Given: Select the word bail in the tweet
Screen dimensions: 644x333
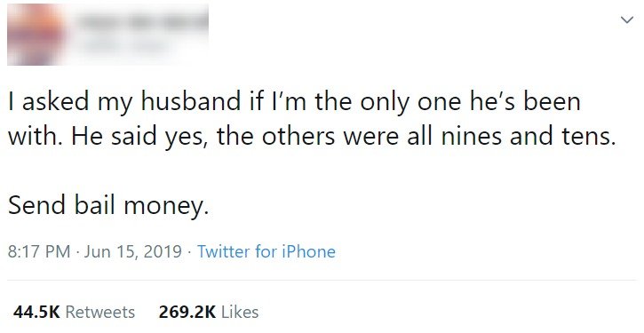Looking at the screenshot, I should tap(94, 204).
